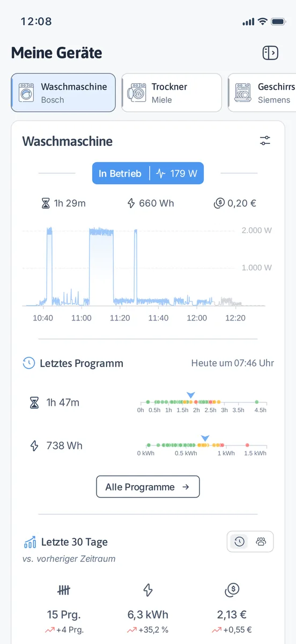Tap the lightning icon above 6,3 kWh
Viewport: 296px width, 644px height.
point(148,590)
